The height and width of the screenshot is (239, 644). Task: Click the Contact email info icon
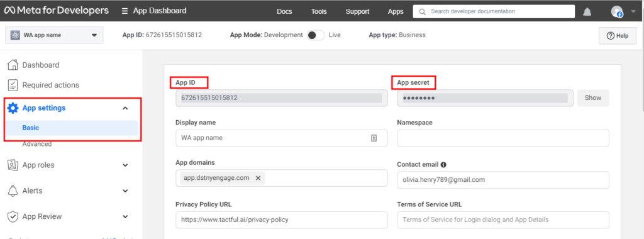pyautogui.click(x=443, y=165)
